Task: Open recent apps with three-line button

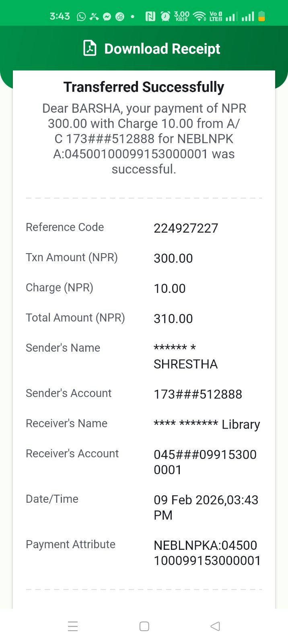Action: click(x=73, y=626)
